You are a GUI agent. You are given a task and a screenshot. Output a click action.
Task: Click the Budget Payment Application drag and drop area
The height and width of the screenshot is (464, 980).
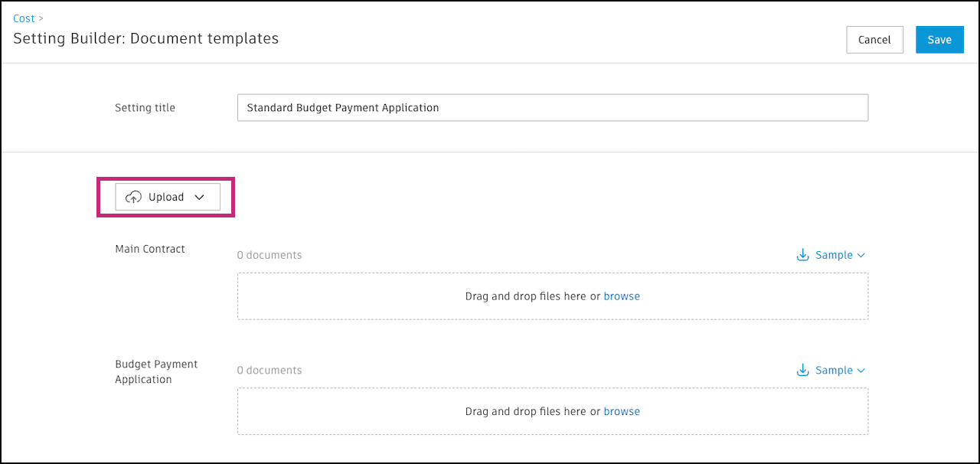pyautogui.click(x=383, y=411)
